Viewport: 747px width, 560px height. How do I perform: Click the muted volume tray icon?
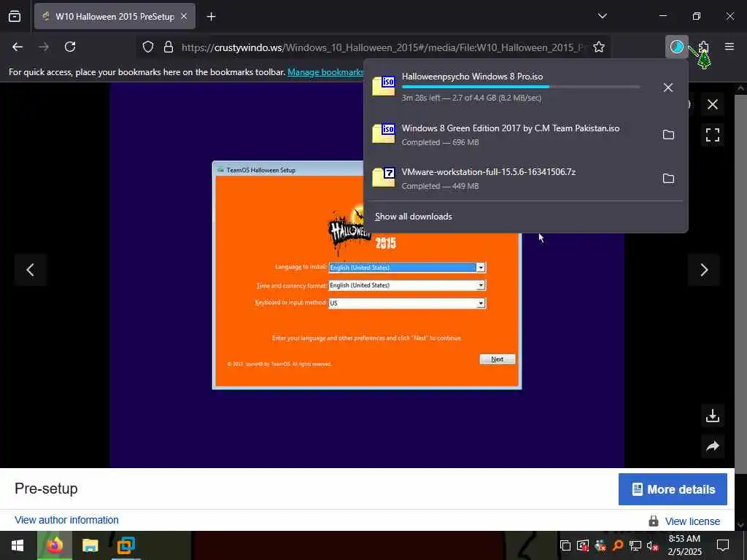click(652, 545)
